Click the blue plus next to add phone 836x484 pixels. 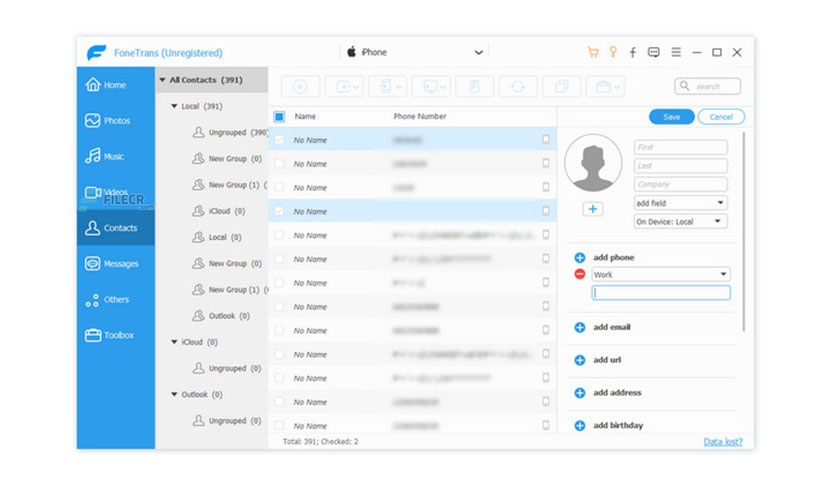pos(580,258)
